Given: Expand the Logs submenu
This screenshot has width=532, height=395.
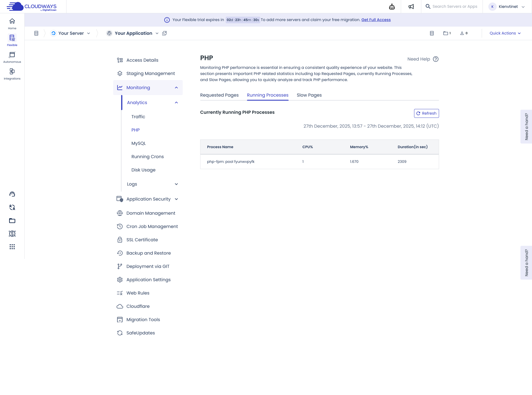Looking at the screenshot, I should click(x=176, y=184).
